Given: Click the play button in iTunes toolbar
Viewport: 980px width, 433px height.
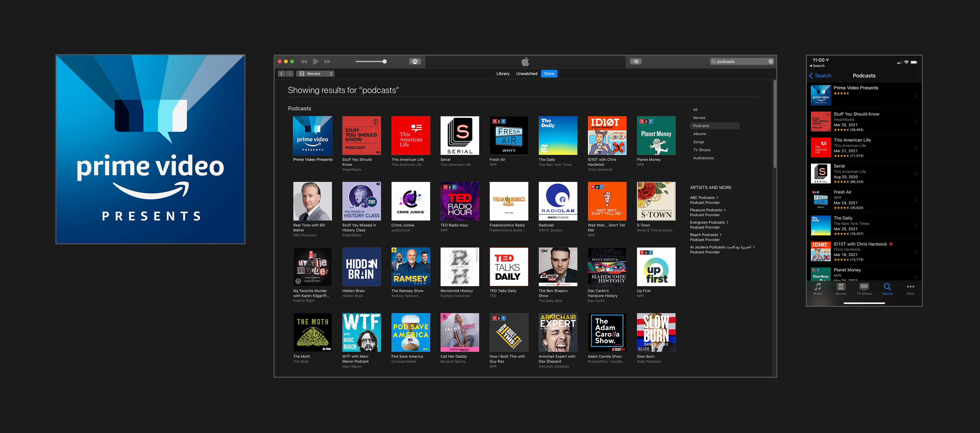Looking at the screenshot, I should click(x=316, y=61).
